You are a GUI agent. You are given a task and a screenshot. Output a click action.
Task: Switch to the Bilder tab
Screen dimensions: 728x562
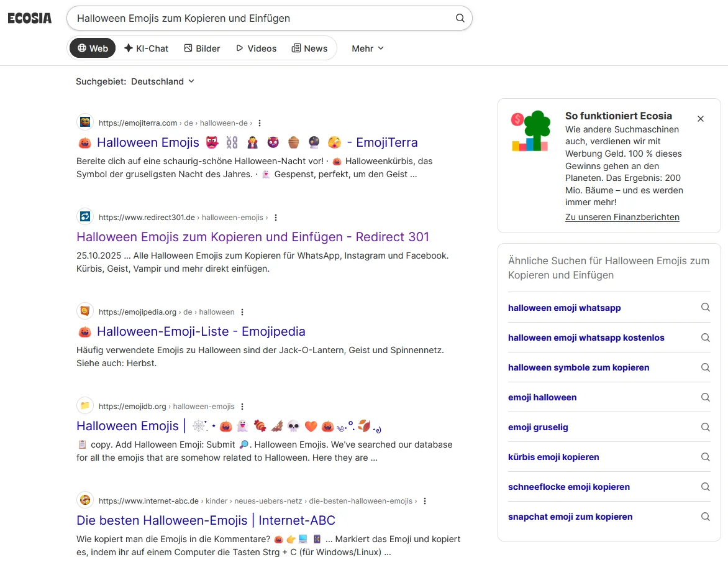(202, 48)
